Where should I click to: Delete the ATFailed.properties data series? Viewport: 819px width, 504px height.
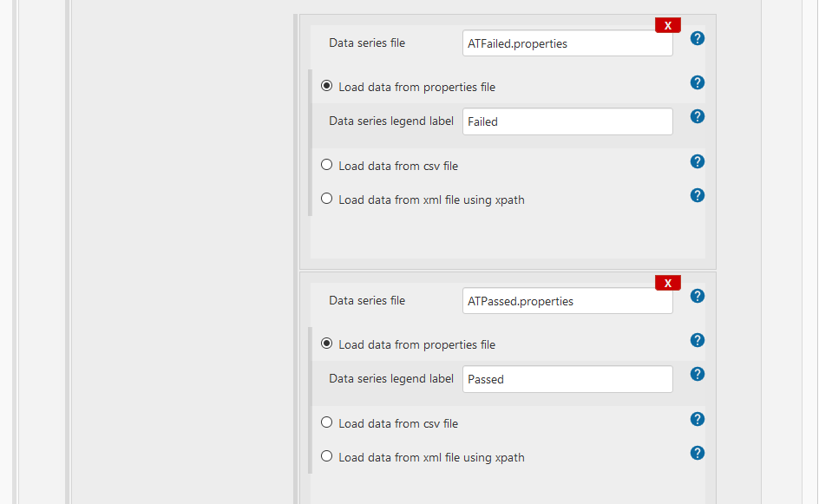click(667, 25)
